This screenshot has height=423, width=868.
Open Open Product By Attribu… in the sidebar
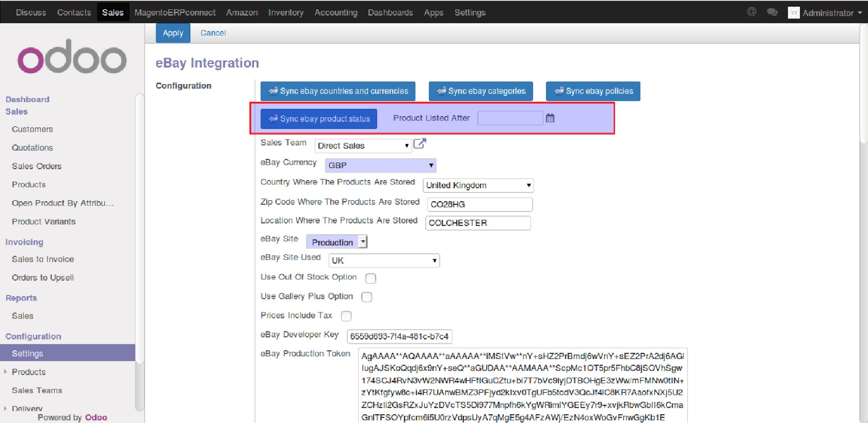[x=63, y=203]
